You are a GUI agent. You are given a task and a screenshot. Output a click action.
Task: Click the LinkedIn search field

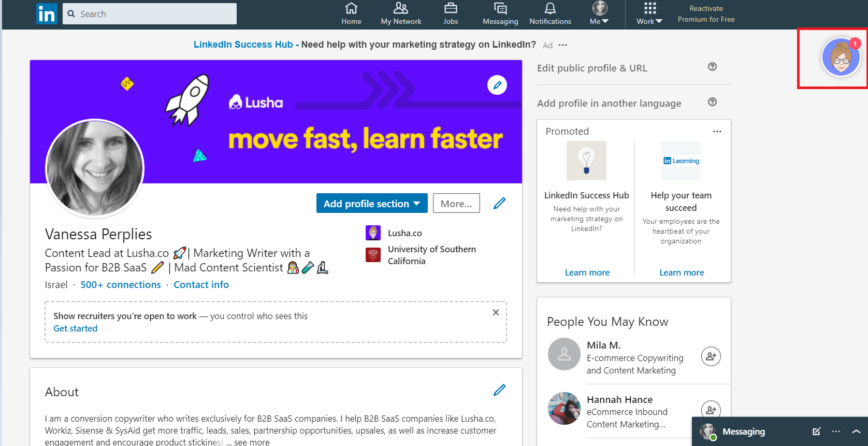(150, 14)
